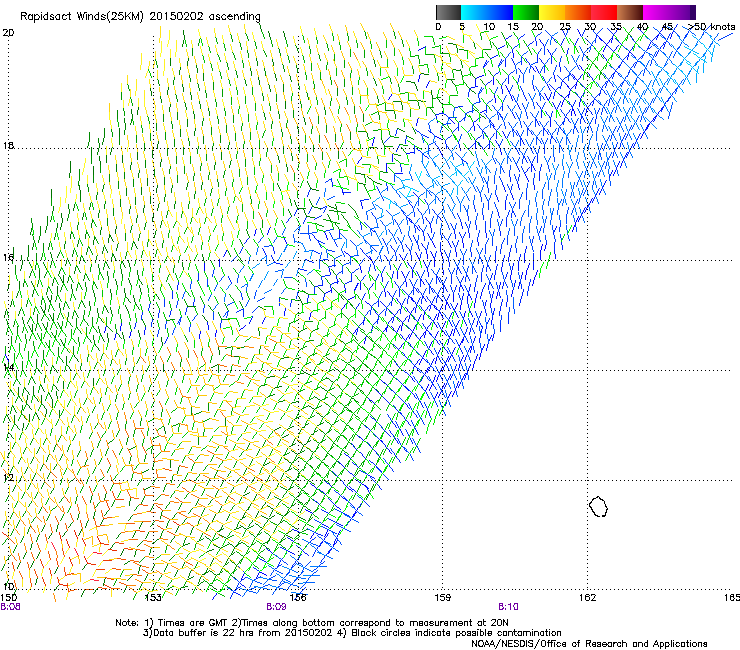Click the gray 0-5 knots color segment
The height and width of the screenshot is (650, 740).
coord(448,12)
